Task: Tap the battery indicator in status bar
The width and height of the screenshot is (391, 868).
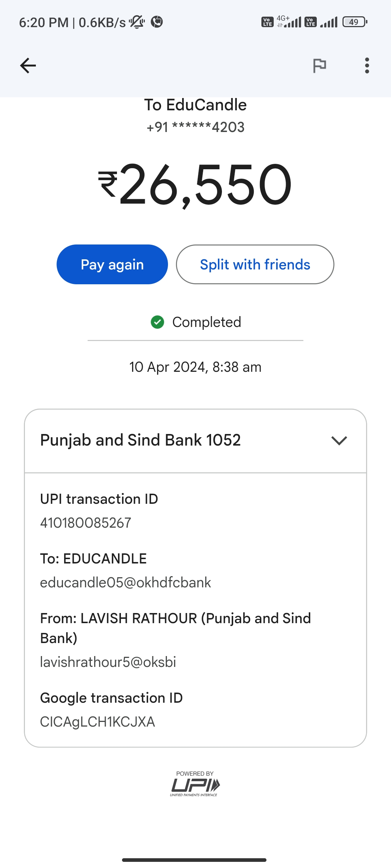Action: pyautogui.click(x=355, y=22)
